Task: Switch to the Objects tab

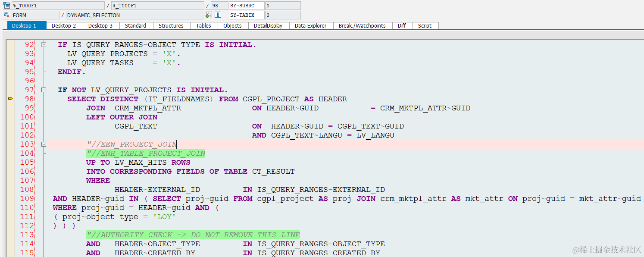Action: [x=233, y=26]
